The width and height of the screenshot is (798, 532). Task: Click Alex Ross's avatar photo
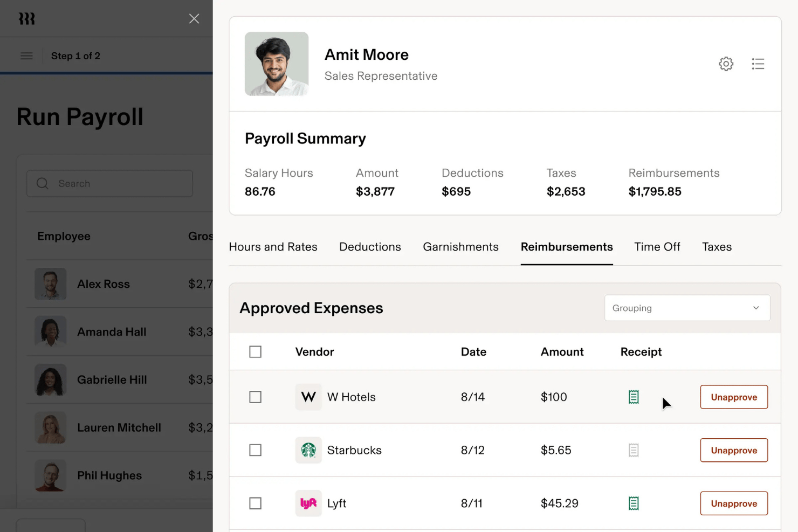(x=51, y=284)
